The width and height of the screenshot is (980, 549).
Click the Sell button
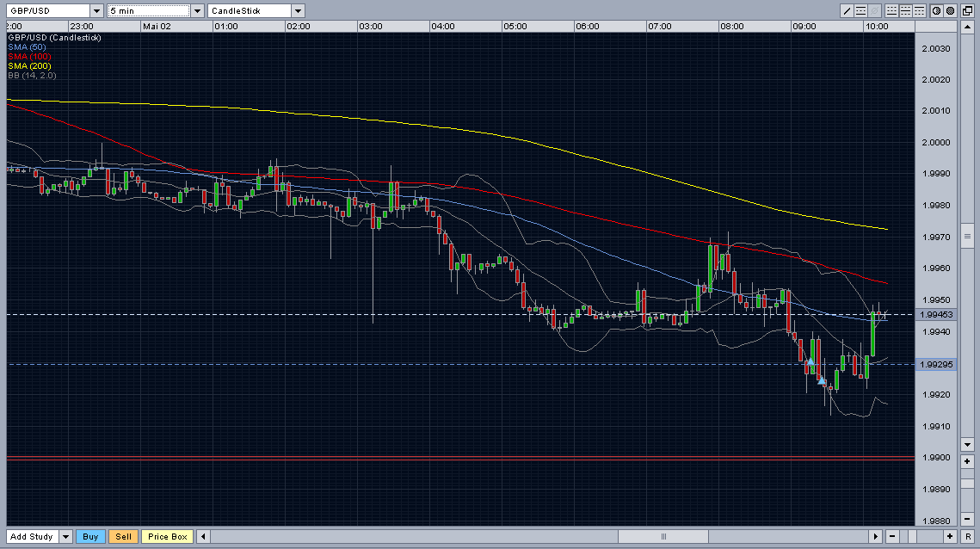tap(124, 536)
